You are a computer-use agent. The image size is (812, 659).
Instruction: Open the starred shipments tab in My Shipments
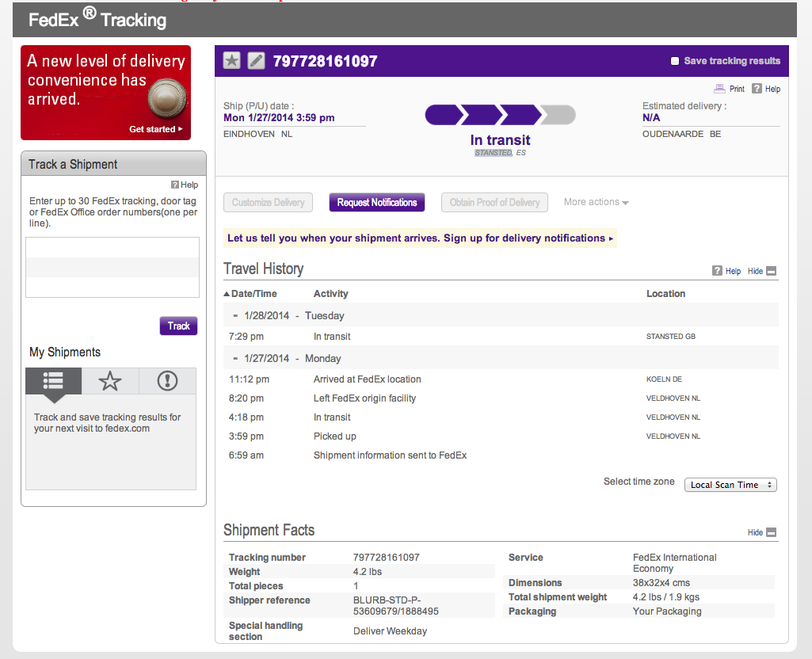tap(110, 381)
